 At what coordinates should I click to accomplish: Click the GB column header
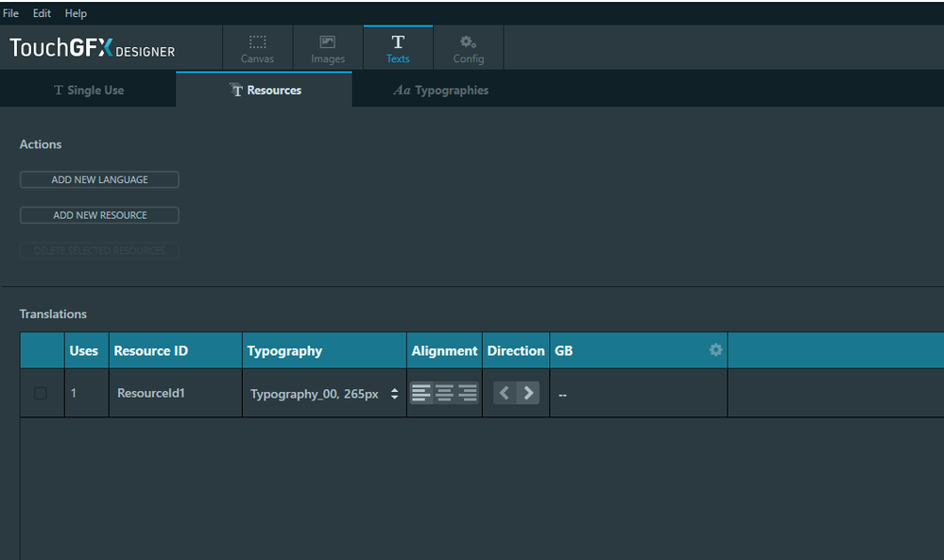click(x=638, y=350)
